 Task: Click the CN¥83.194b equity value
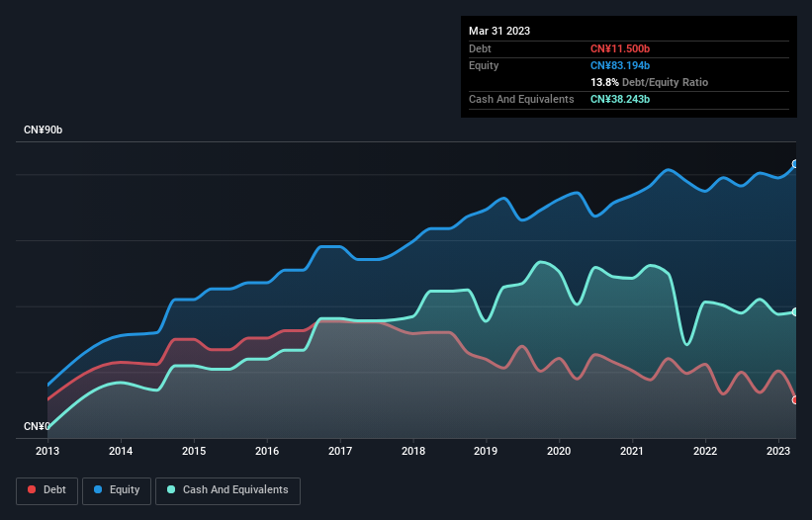click(620, 65)
